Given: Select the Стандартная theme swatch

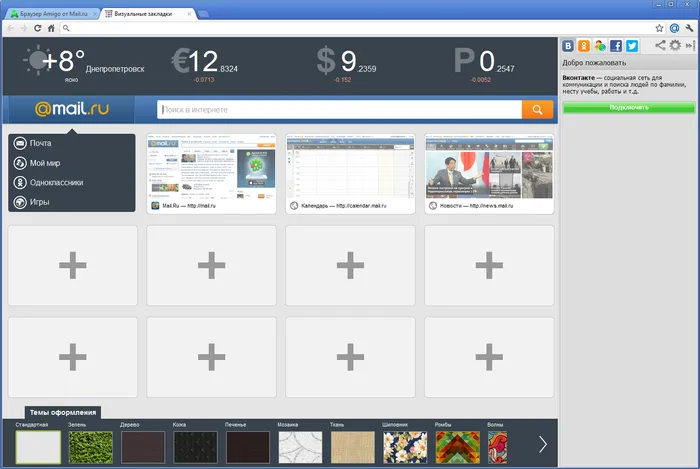Looking at the screenshot, I should tap(38, 447).
